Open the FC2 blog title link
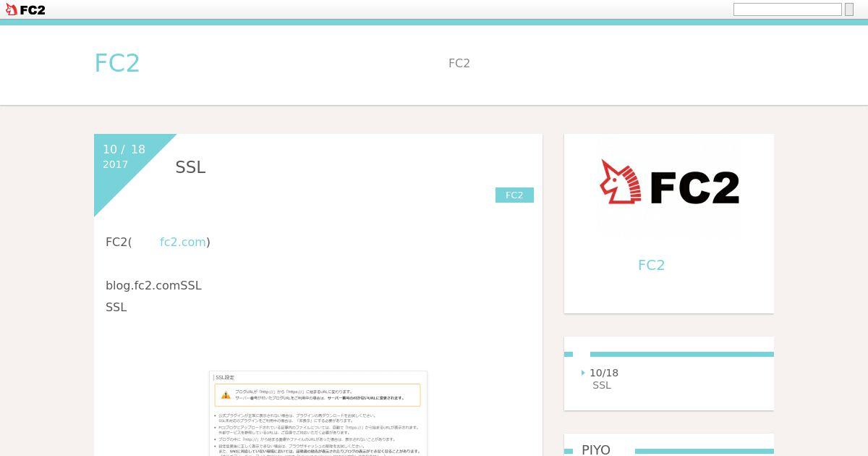 pyautogui.click(x=116, y=63)
